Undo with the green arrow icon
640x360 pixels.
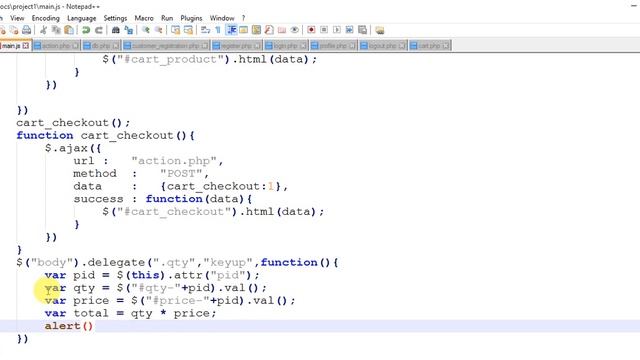86,30
